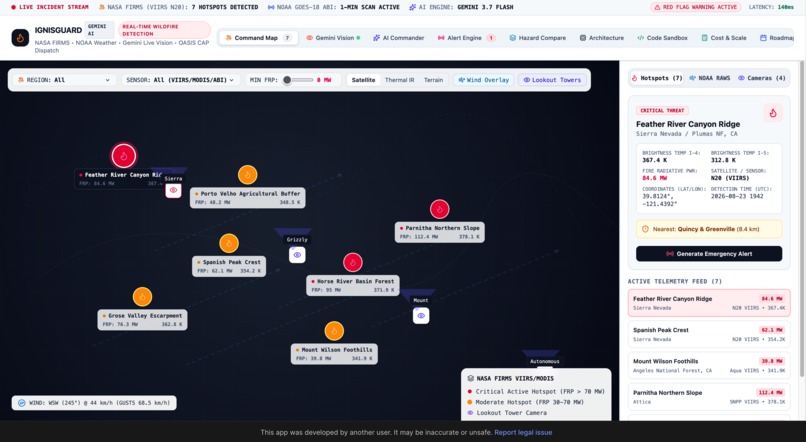Image resolution: width=806 pixels, height=442 pixels.
Task: Select Parnitha Northern Slope in telemetry feed
Action: coord(709,397)
